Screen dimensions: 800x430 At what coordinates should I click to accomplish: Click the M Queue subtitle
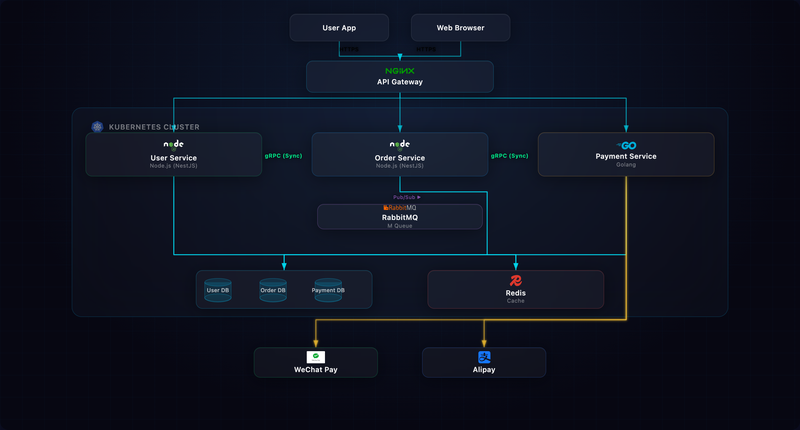coord(399,225)
